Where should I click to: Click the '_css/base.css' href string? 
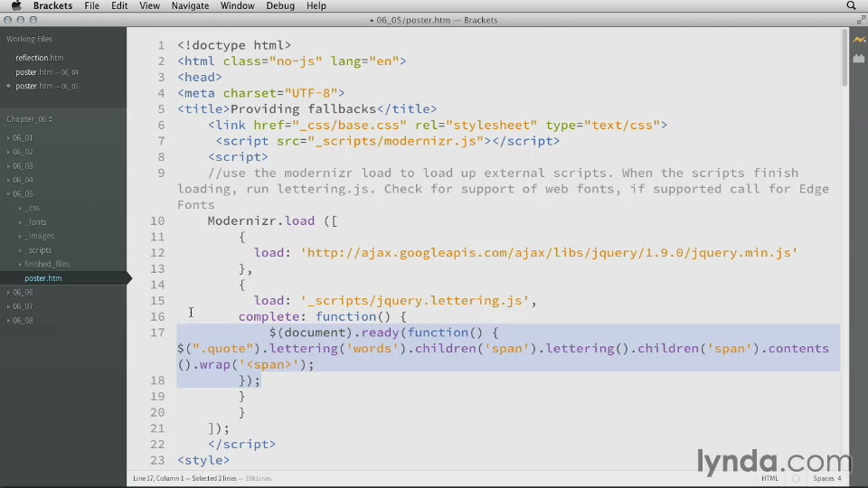point(349,125)
